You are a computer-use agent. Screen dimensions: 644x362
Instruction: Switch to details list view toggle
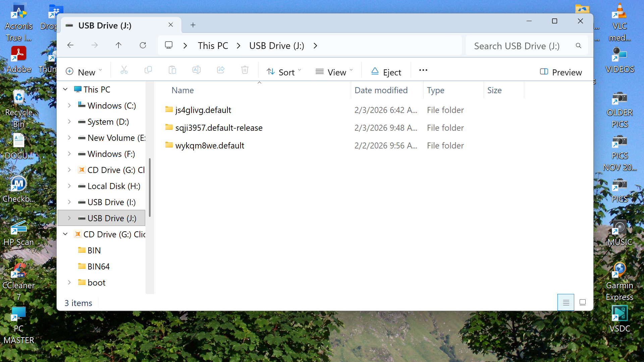pyautogui.click(x=566, y=302)
